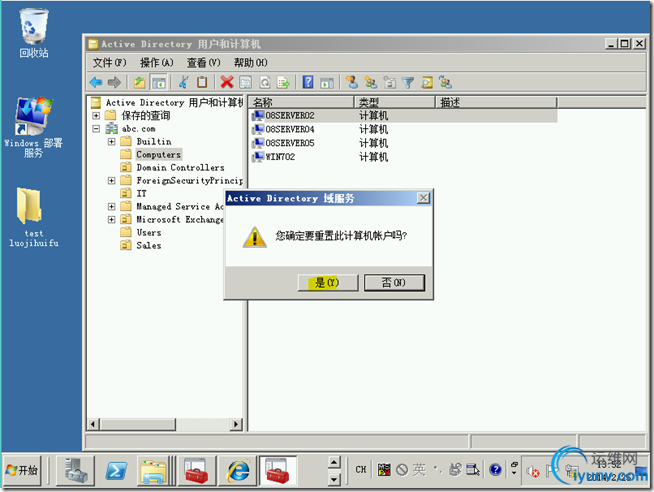654x492 pixels.
Task: Open Windows Explorer taskbar icon
Action: [154, 471]
